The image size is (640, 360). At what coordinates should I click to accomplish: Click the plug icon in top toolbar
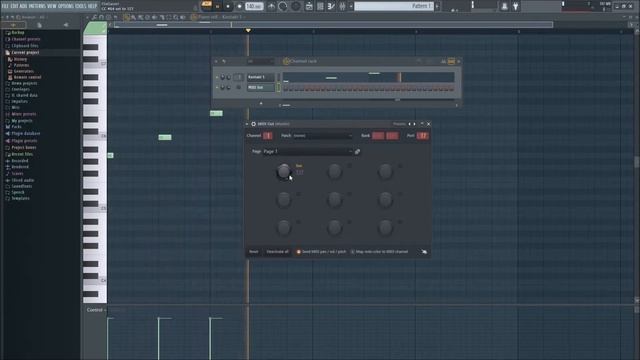point(516,6)
